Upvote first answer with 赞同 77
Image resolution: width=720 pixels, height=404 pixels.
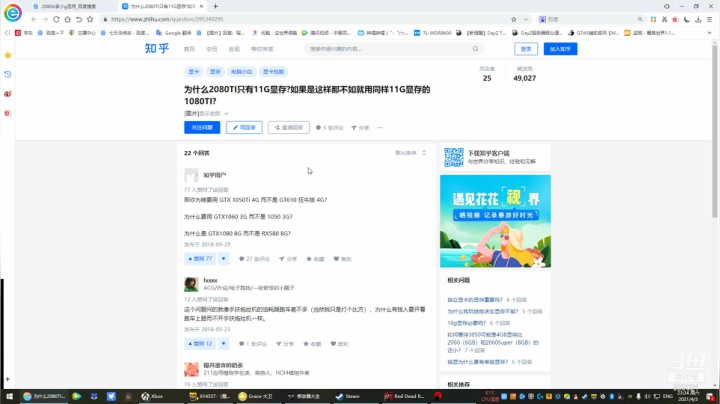tap(200, 259)
